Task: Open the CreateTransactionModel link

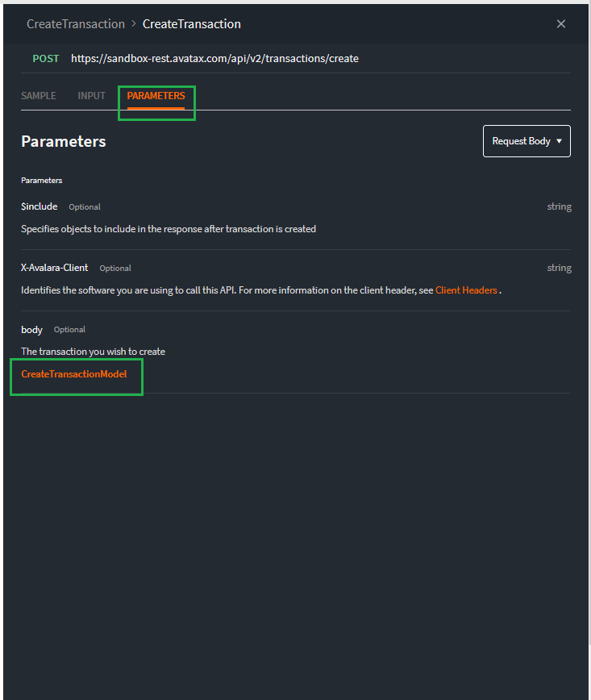Action: coord(74,374)
